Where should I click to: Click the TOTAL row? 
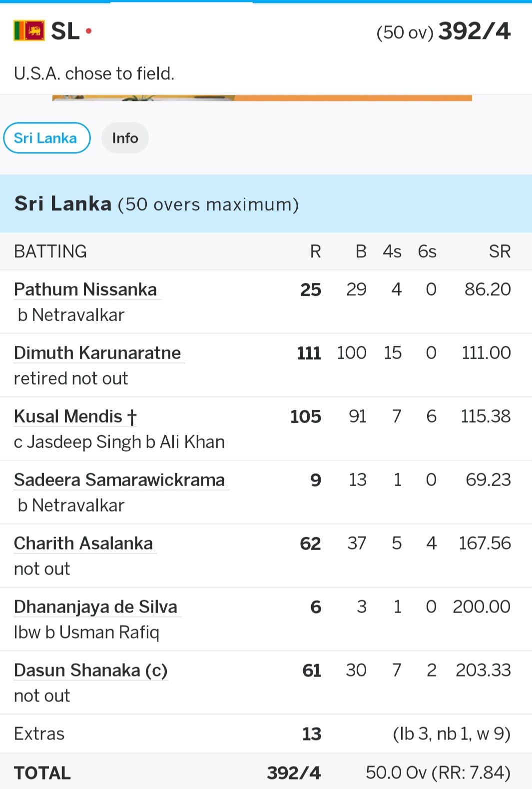266,773
